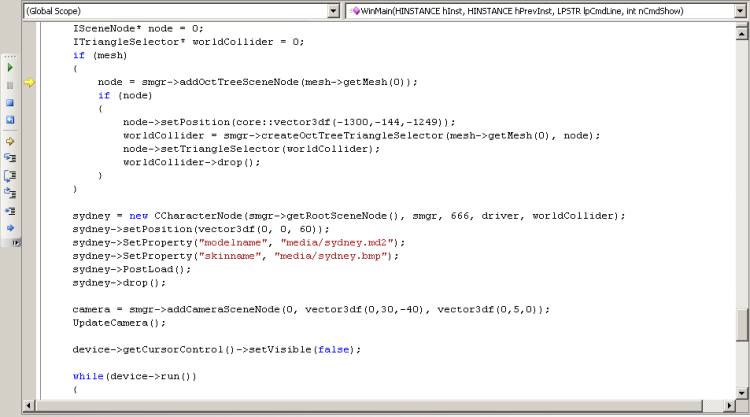Click the "false" keyword in setVisible
Screen dimensions: 750x417
[x=333, y=350]
